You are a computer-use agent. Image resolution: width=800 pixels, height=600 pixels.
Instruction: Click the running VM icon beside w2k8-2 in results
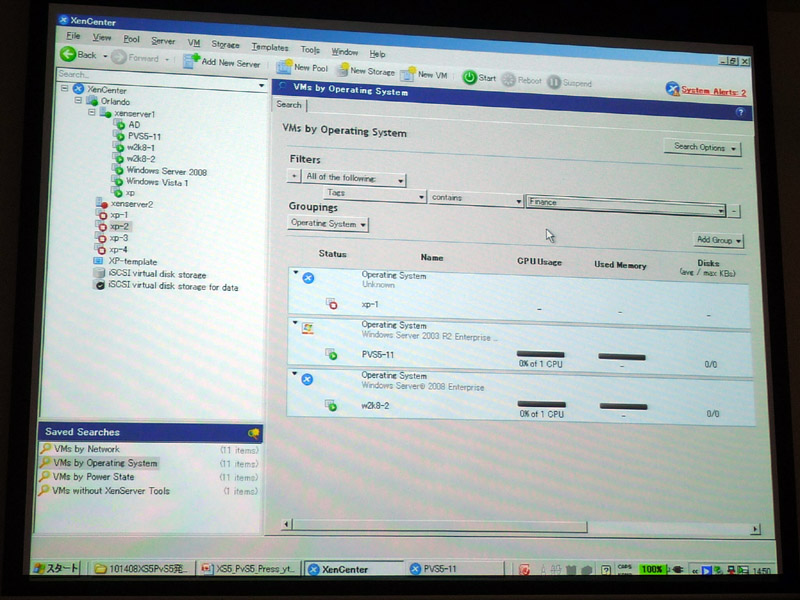coord(331,406)
